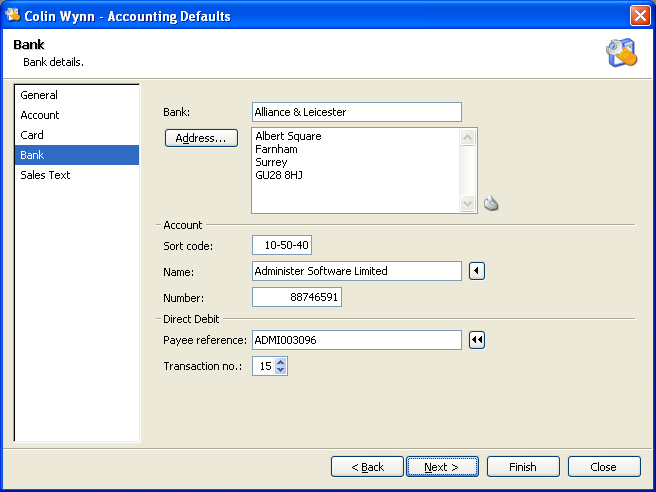Increase the Transaction no. value
Screen dimensions: 656x492
pos(281,362)
